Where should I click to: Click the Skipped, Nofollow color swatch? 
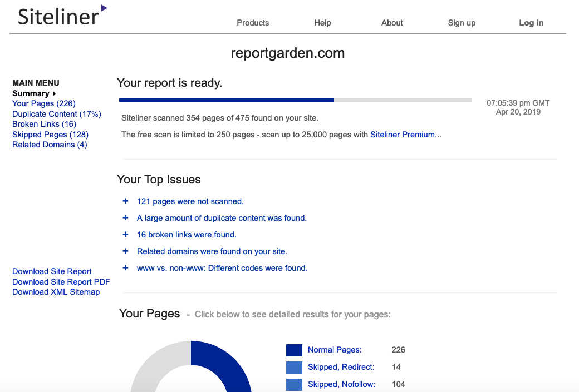point(294,384)
